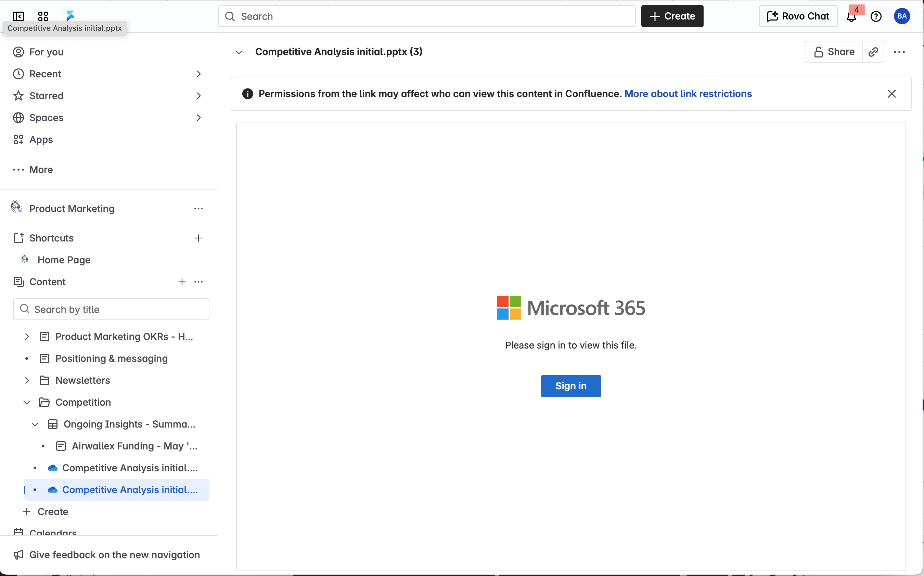Open the Shortcuts section
Image resolution: width=924 pixels, height=576 pixels.
[51, 238]
